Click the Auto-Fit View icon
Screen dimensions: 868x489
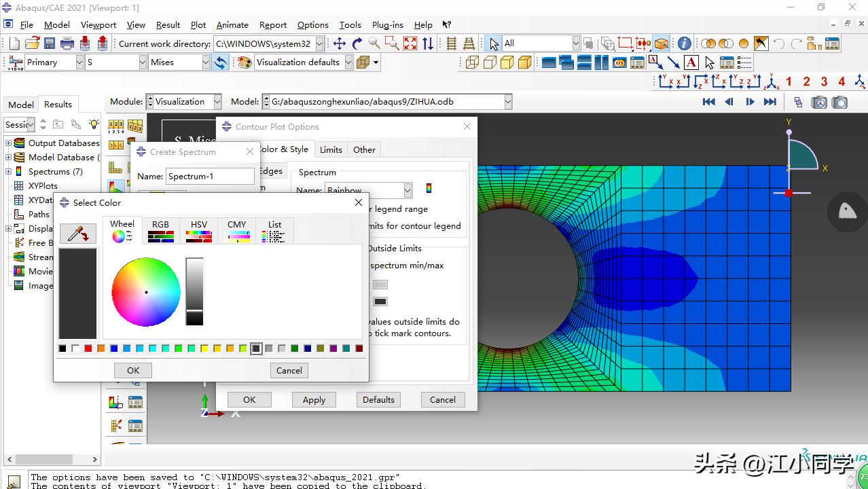click(x=410, y=43)
